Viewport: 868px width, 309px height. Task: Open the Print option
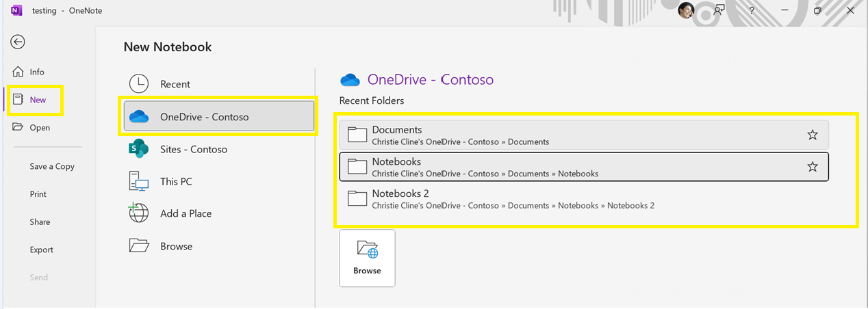point(38,194)
